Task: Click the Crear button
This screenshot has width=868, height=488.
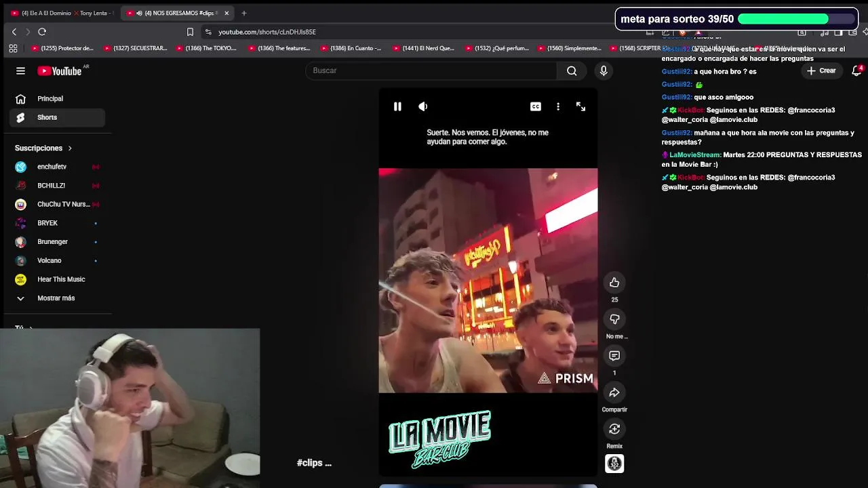Action: point(821,70)
